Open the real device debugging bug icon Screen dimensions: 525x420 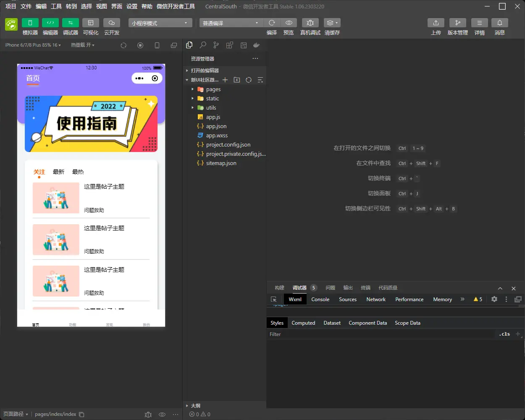coord(310,23)
